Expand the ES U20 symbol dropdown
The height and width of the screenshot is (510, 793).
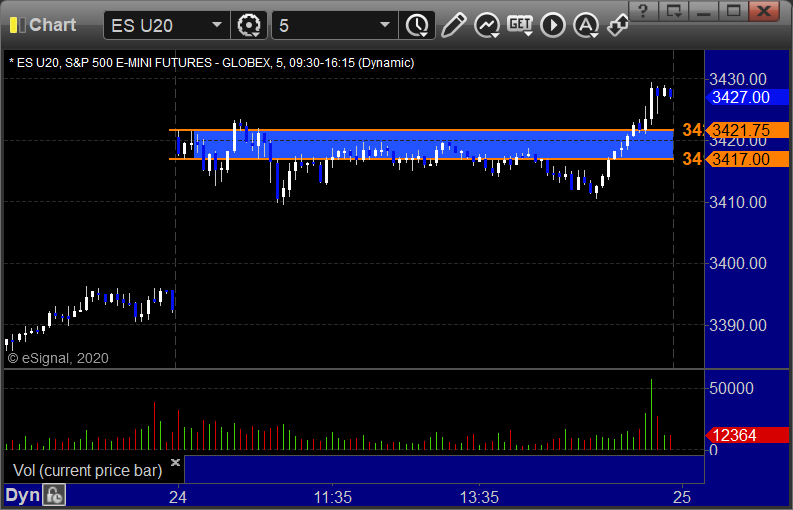[x=217, y=25]
